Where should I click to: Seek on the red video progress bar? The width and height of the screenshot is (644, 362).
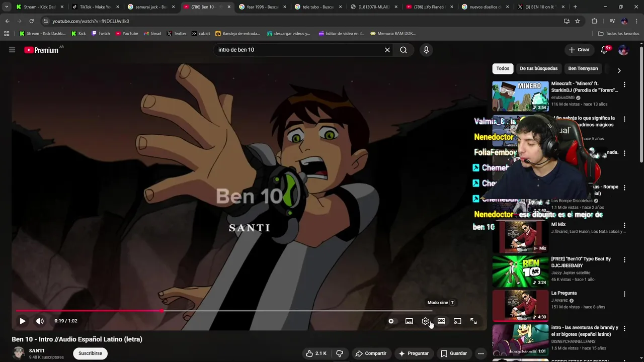click(x=224, y=311)
